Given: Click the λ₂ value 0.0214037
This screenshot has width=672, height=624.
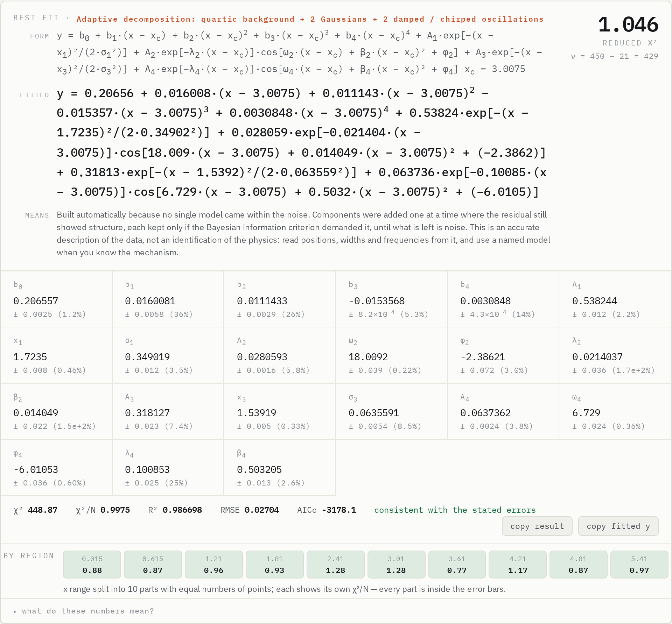Looking at the screenshot, I should pos(597,357).
